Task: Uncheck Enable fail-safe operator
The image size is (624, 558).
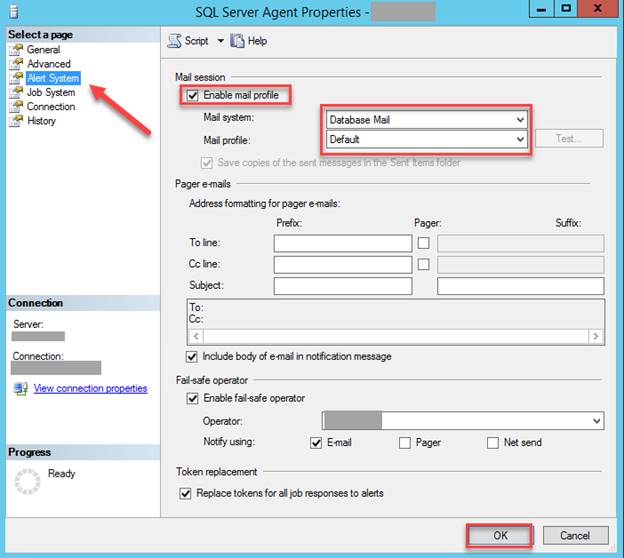Action: pos(193,398)
